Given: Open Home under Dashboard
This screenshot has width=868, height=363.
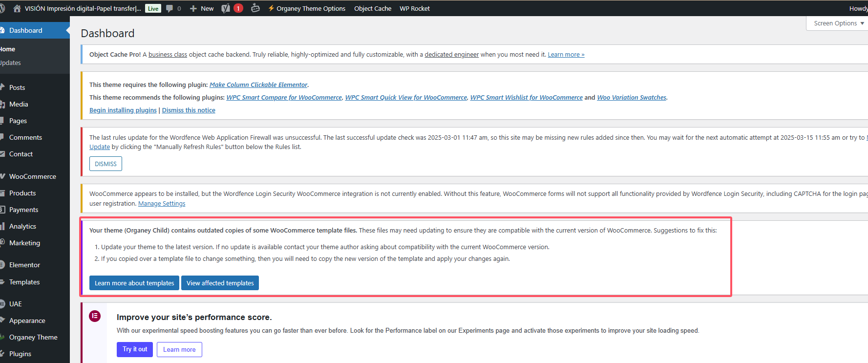Looking at the screenshot, I should pos(7,49).
